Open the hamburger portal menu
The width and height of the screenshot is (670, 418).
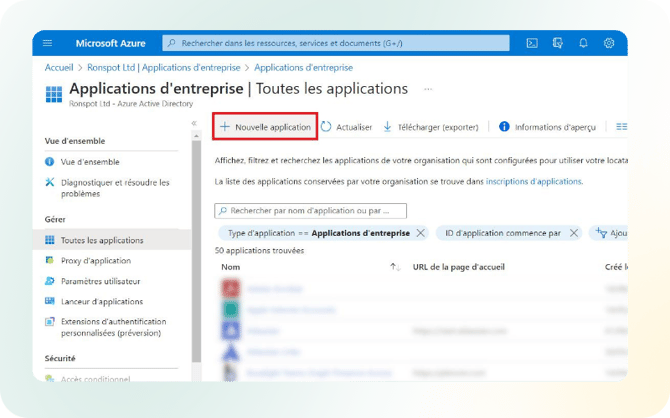click(x=47, y=43)
